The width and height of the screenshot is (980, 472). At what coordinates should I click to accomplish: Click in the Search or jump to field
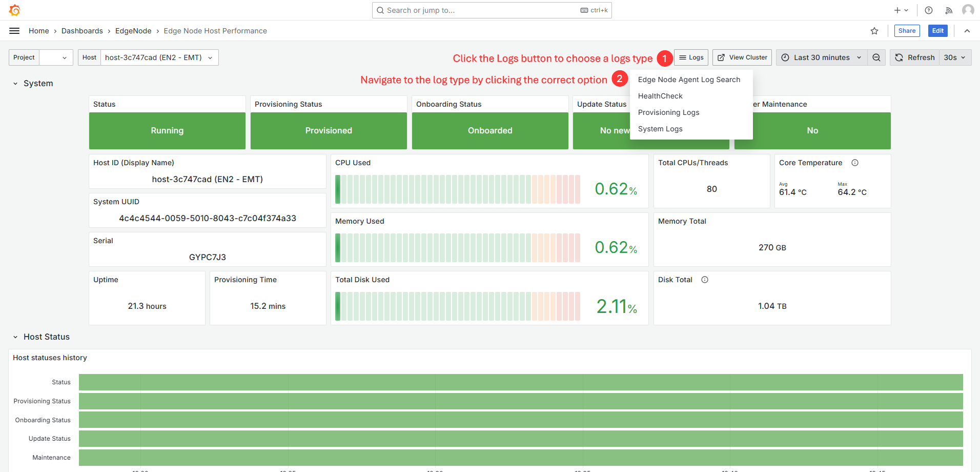(x=482, y=10)
